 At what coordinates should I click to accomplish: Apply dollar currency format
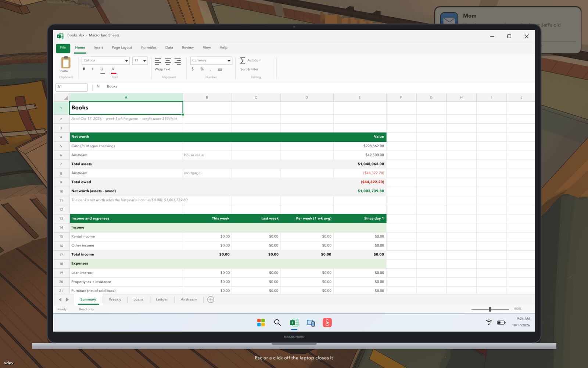coord(193,69)
